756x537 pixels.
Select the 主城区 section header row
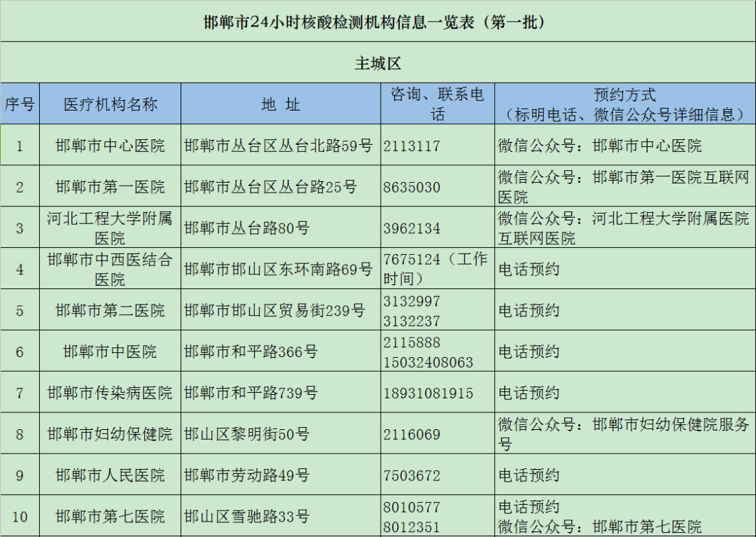(377, 63)
